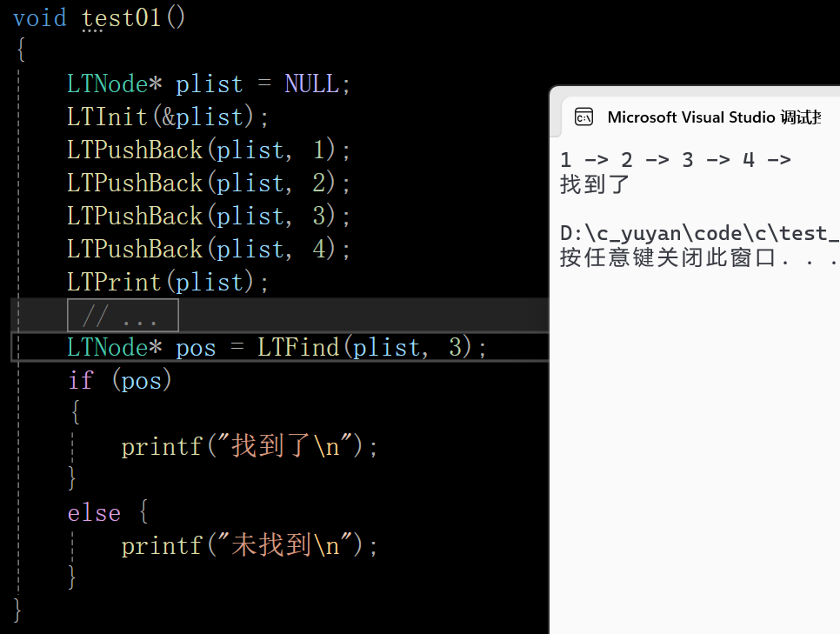Image resolution: width=840 pixels, height=634 pixels.
Task: Expand the collapsed "// ..." code block
Action: pos(123,315)
